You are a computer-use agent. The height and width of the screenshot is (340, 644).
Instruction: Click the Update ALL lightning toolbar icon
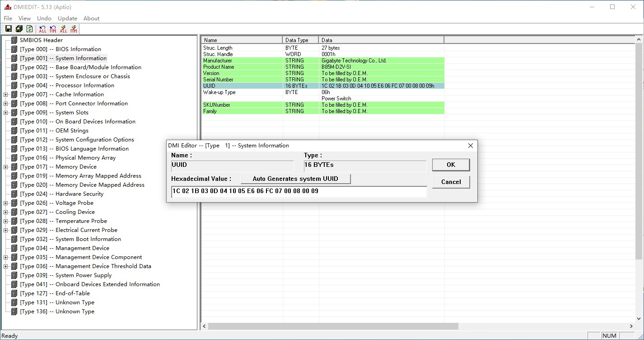63,29
